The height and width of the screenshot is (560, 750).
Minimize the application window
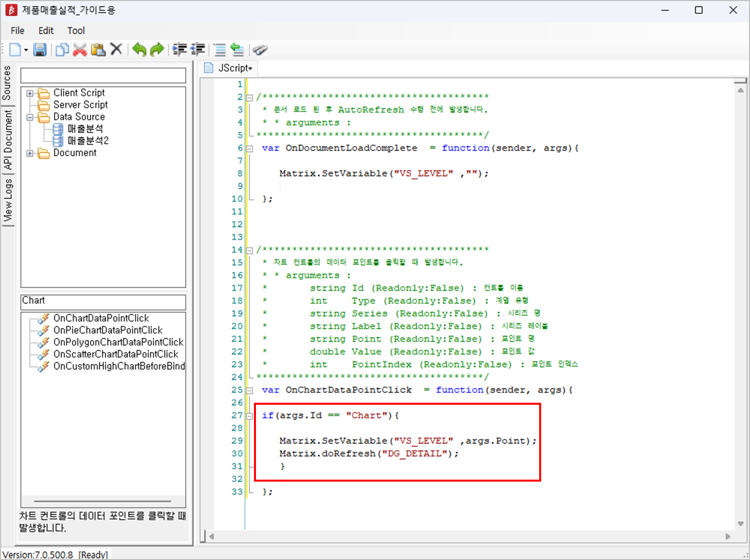click(665, 10)
